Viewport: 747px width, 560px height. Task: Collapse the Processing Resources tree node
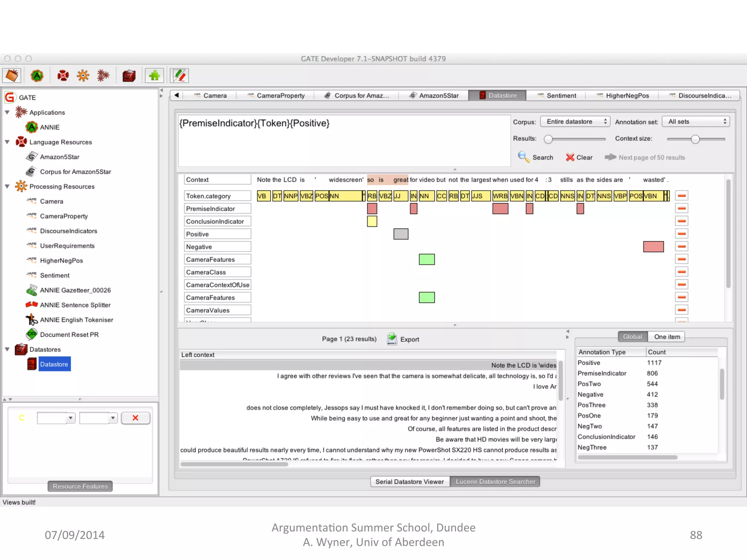click(x=7, y=186)
